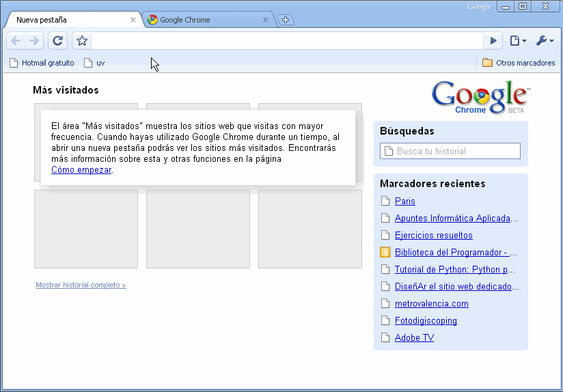Click the page icon beside Paris

click(385, 201)
